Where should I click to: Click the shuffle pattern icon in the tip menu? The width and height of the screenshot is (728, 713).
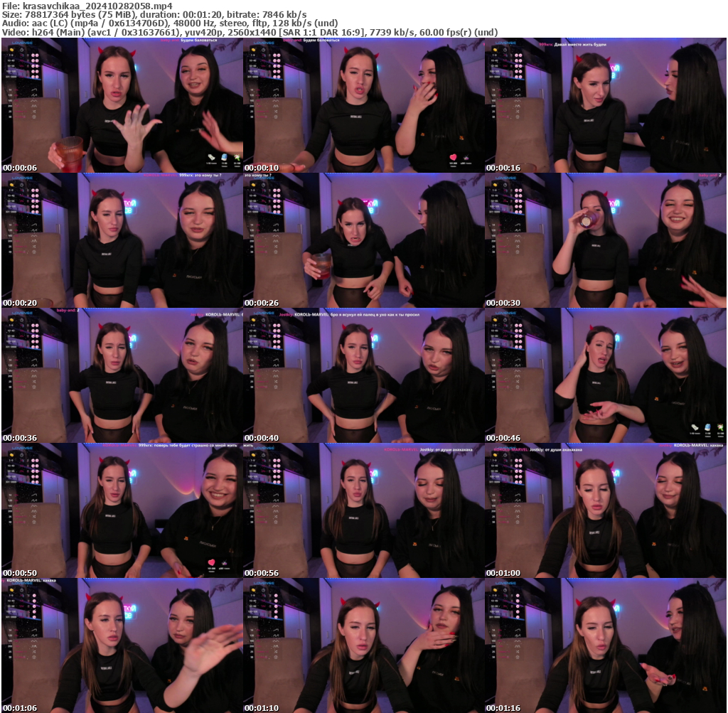(x=33, y=111)
